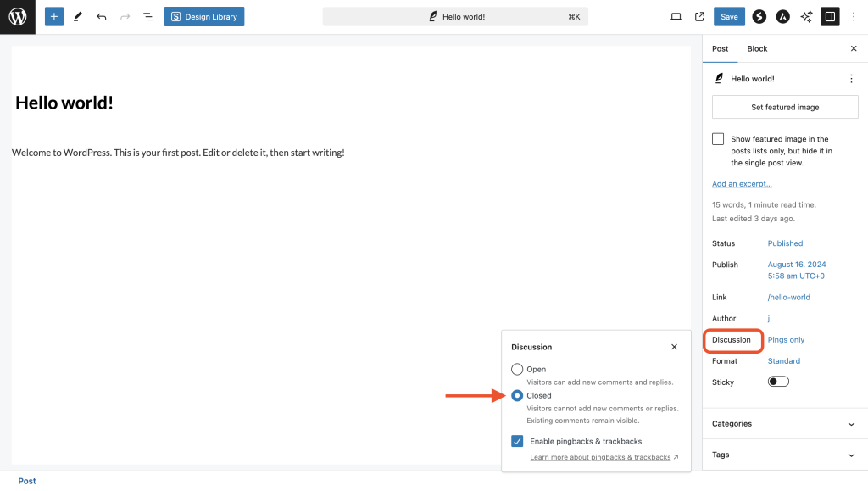
Task: Toggle the Settings sidebar panel icon
Action: tap(830, 17)
